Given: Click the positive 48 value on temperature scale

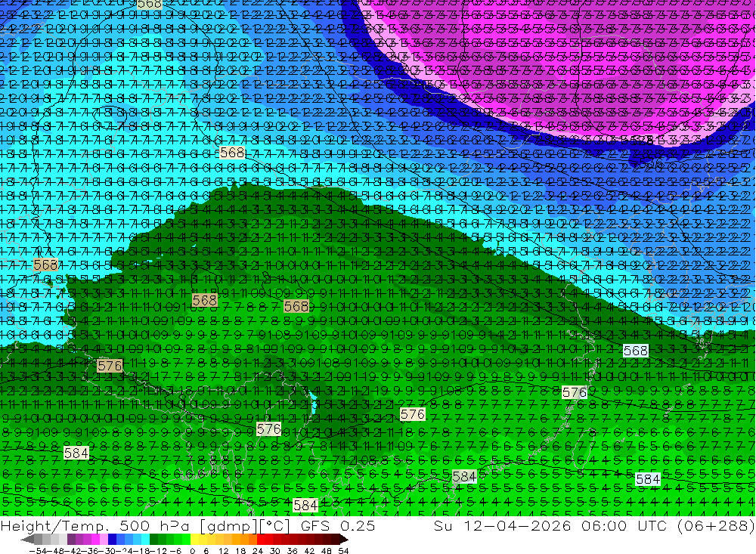Looking at the screenshot, I should pos(327,551).
